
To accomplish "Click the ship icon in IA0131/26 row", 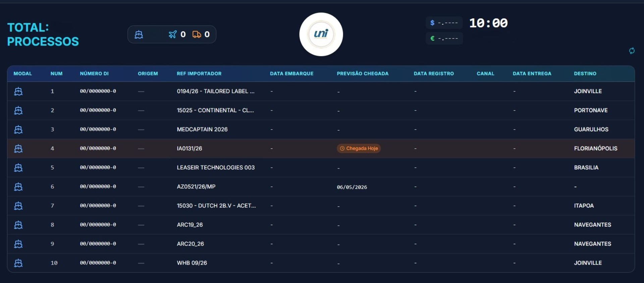I will point(18,148).
